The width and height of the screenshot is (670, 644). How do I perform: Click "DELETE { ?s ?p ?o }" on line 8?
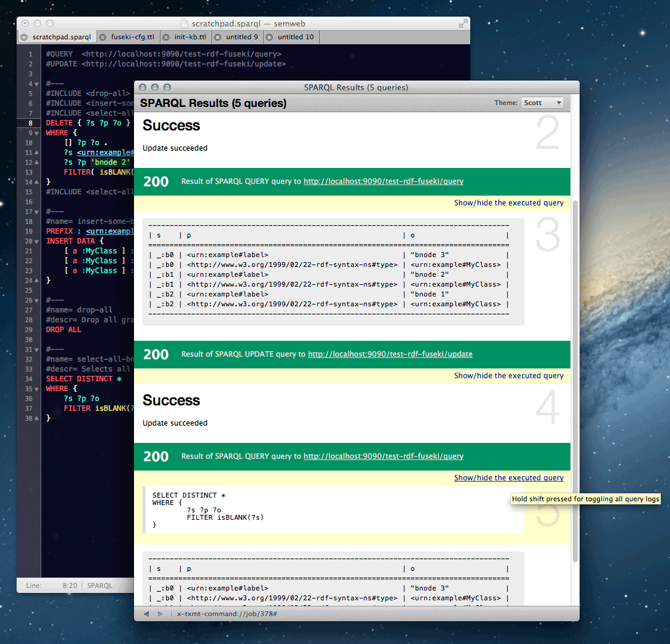click(88, 123)
